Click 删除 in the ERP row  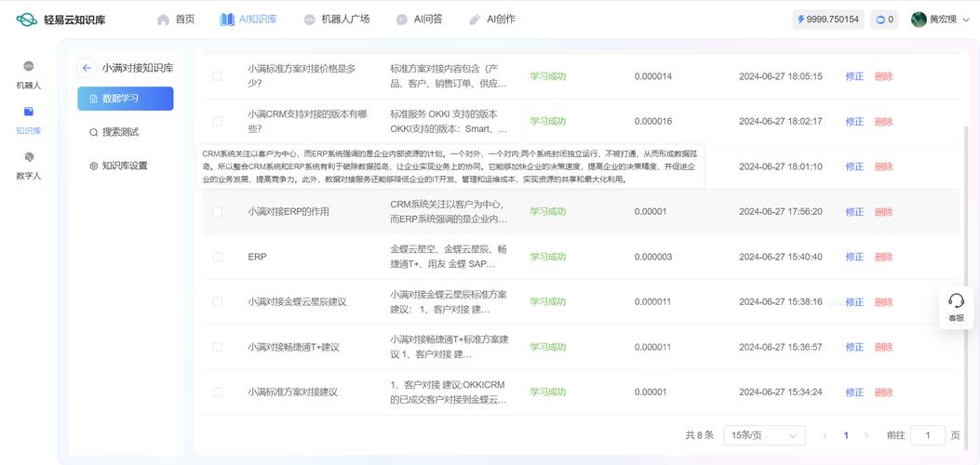884,257
